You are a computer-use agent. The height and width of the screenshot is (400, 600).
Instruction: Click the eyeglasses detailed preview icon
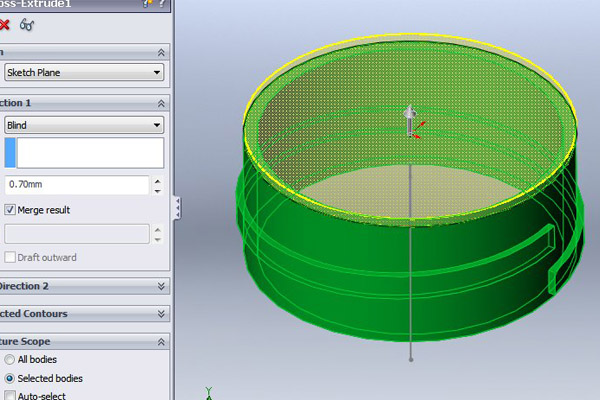27,25
